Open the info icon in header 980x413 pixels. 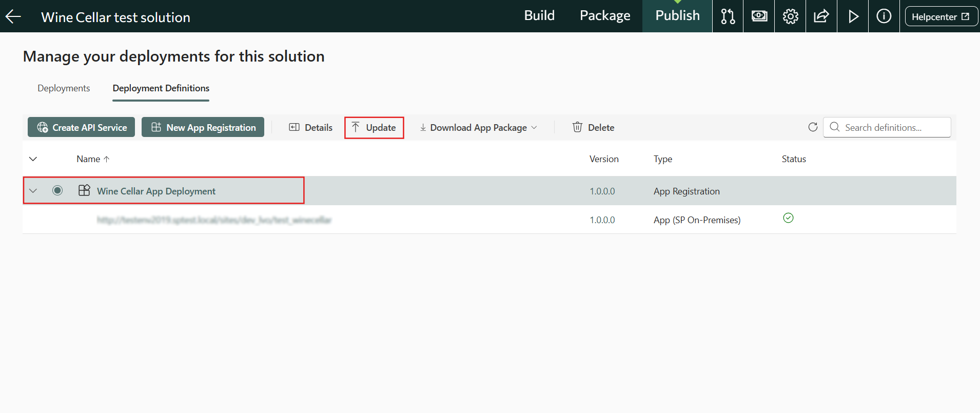coord(884,16)
